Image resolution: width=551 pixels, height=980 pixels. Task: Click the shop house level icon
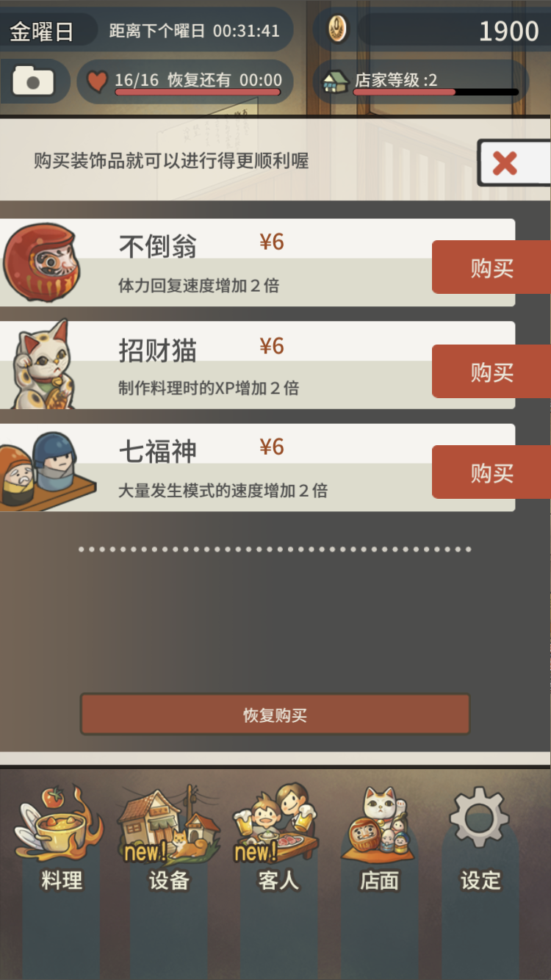click(x=336, y=81)
